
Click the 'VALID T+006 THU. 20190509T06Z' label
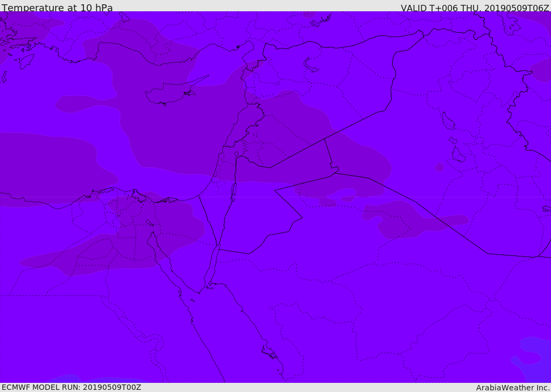pyautogui.click(x=475, y=8)
